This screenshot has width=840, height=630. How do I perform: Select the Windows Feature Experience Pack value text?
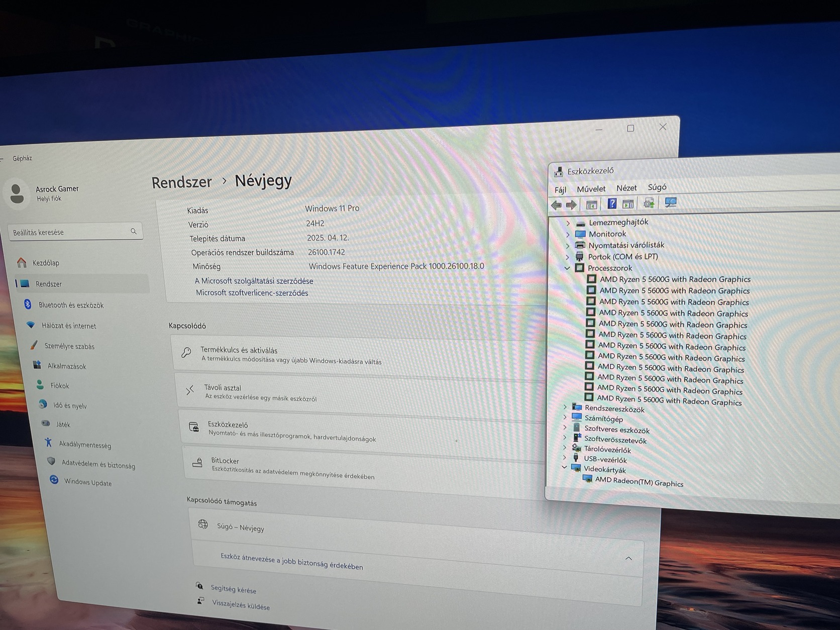tap(396, 266)
